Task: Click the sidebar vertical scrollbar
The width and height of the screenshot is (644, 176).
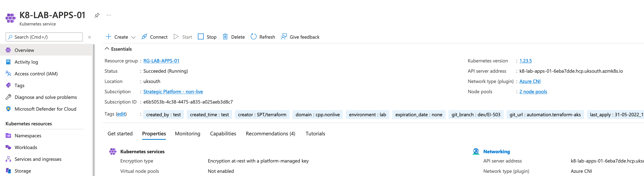Action: point(94,110)
